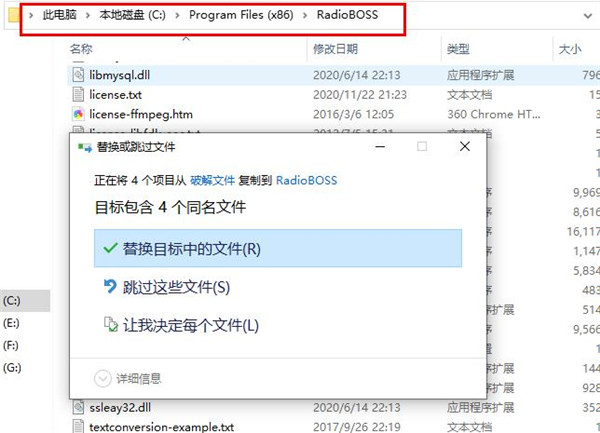Expand the chevron after Program Files (x86)
The width and height of the screenshot is (600, 433).
coord(305,15)
